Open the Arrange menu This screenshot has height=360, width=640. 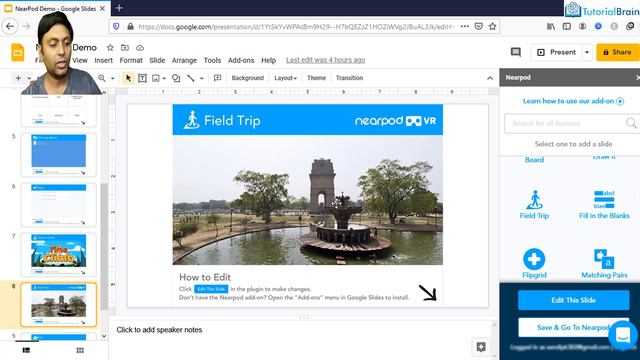coord(184,60)
